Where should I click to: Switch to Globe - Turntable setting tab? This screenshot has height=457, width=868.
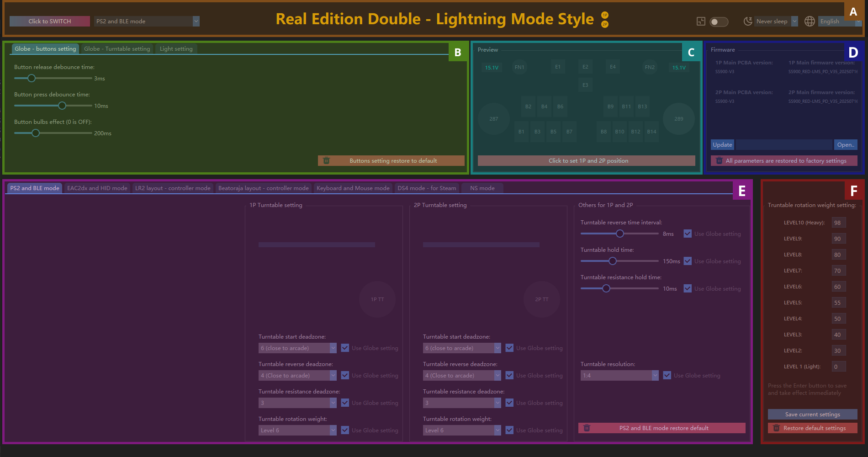pyautogui.click(x=117, y=49)
